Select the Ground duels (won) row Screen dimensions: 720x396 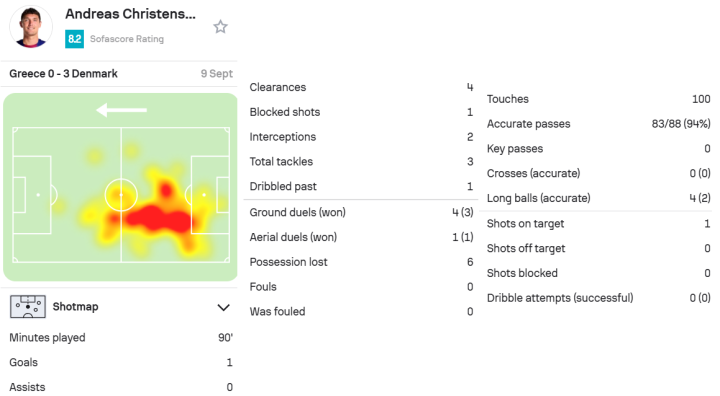tap(361, 212)
